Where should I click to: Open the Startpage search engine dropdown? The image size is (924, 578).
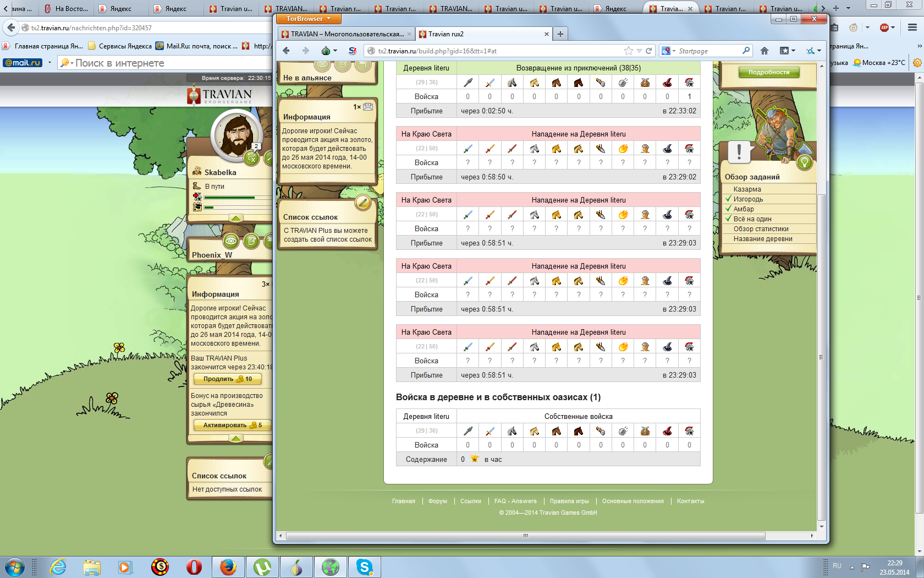[x=668, y=51]
